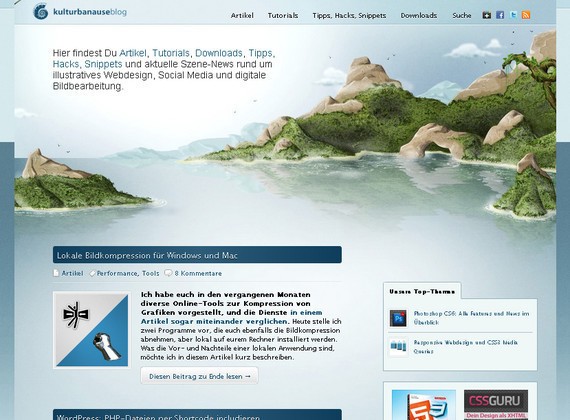Click the Photoshop CS6 thumbnail icon
Image resolution: width=570 pixels, height=420 pixels.
[x=398, y=318]
